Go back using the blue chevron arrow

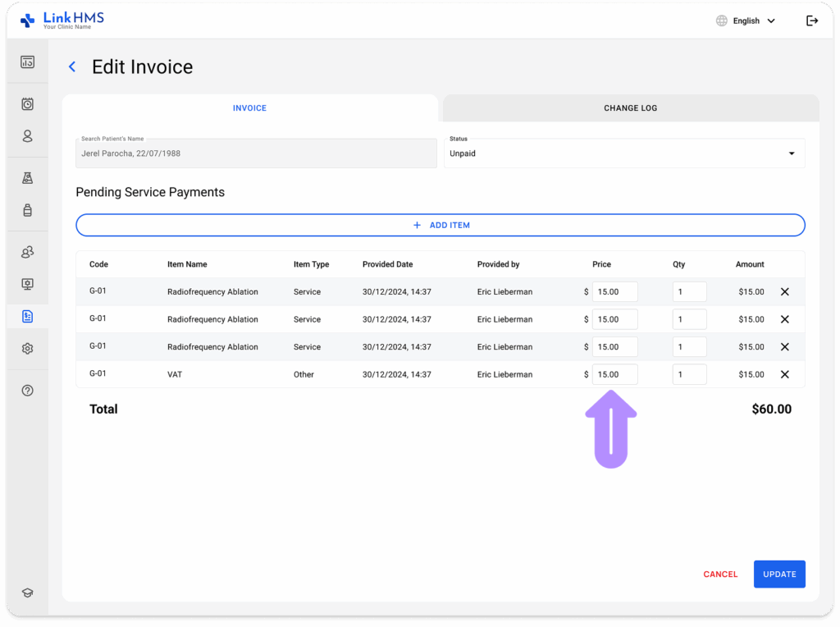click(72, 66)
